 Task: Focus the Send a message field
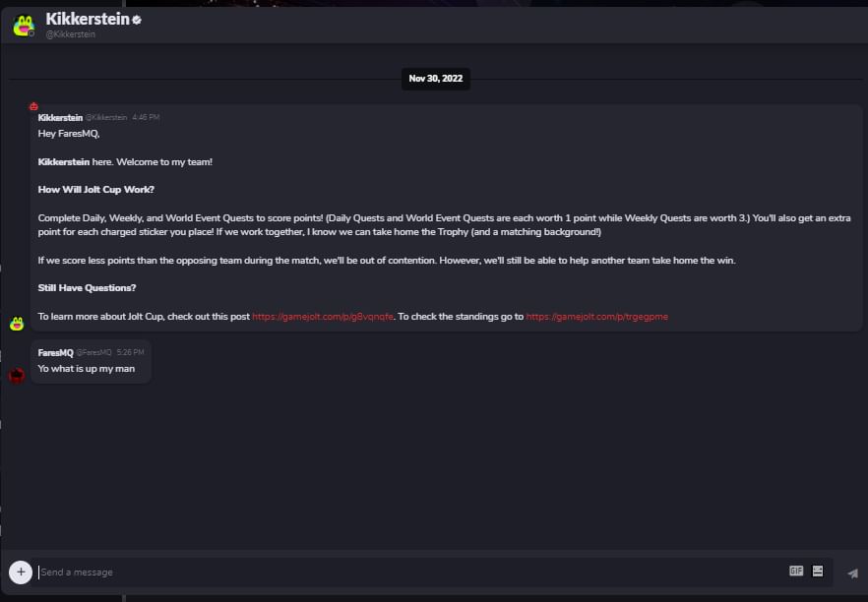[409, 572]
